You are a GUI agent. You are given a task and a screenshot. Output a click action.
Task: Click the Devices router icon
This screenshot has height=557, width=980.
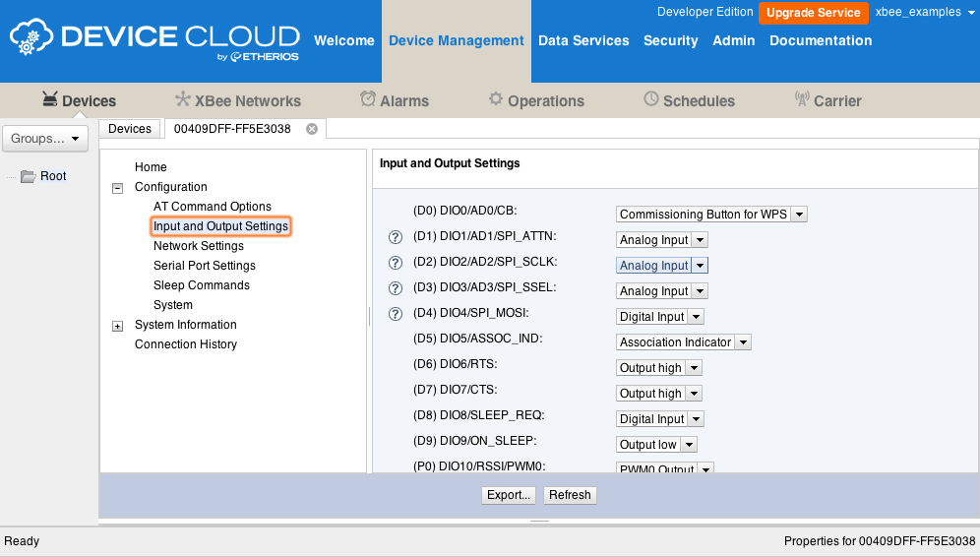(x=50, y=98)
